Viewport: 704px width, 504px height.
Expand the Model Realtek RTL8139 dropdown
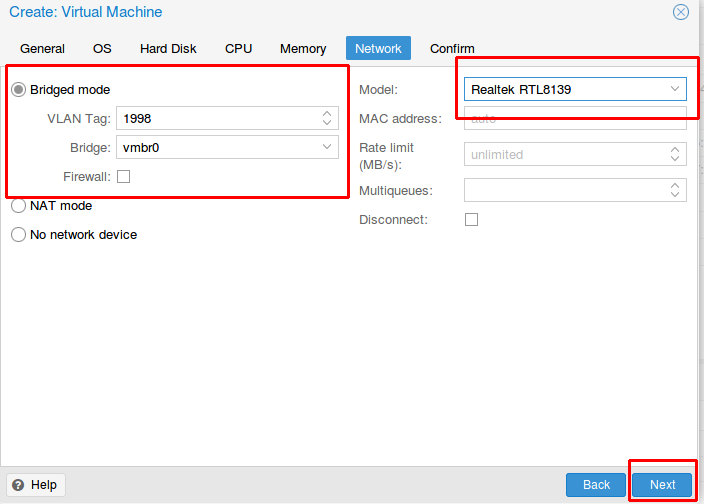674,89
